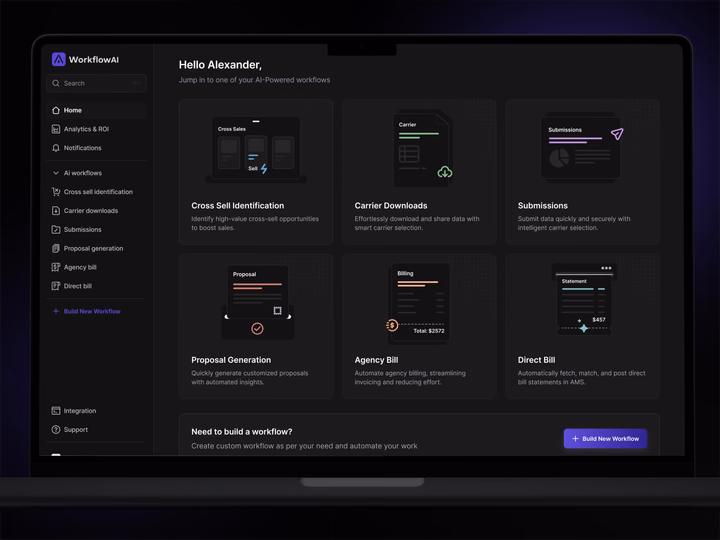Open the Submissions card title
Viewport: 720px width, 540px height.
(x=543, y=206)
